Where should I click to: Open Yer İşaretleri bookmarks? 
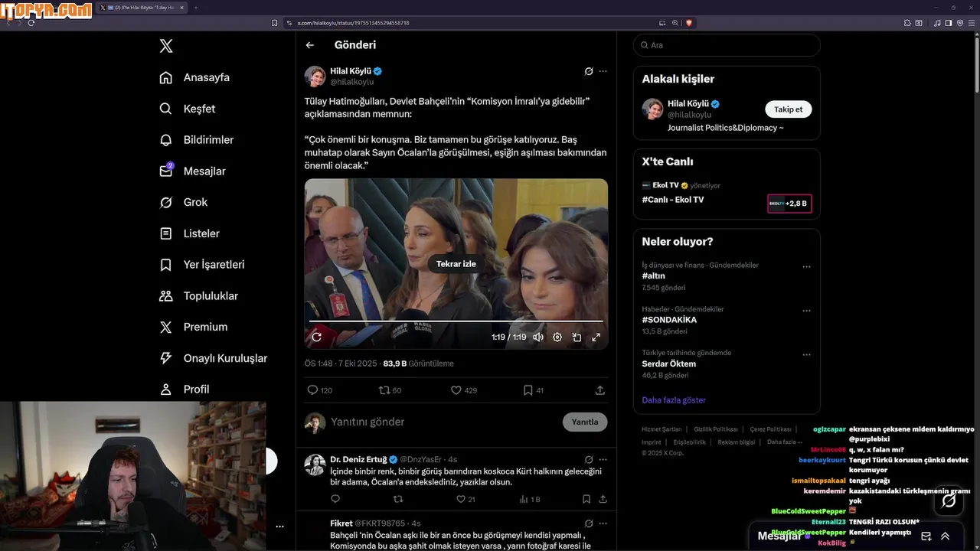click(x=201, y=265)
